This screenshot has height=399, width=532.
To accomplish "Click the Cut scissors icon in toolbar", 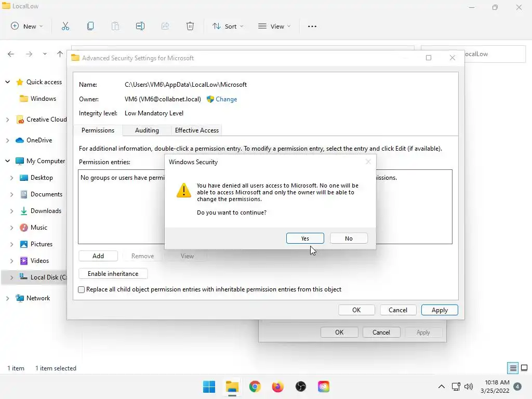I will [x=65, y=26].
